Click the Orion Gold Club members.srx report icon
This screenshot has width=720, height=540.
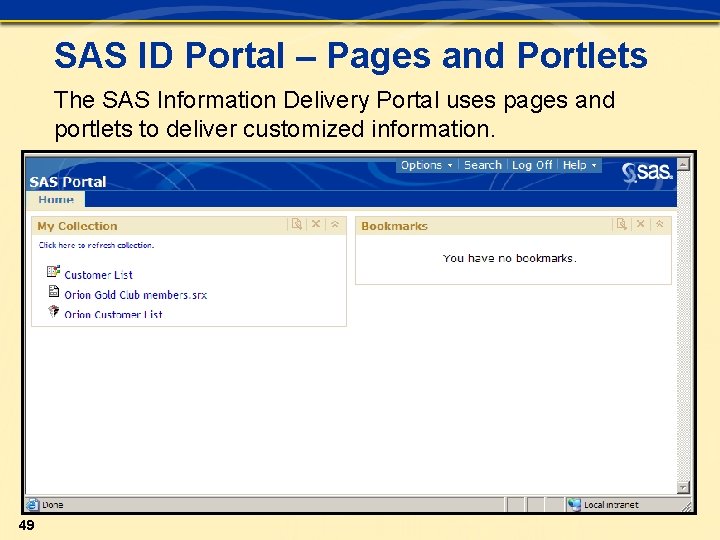pyautogui.click(x=54, y=291)
